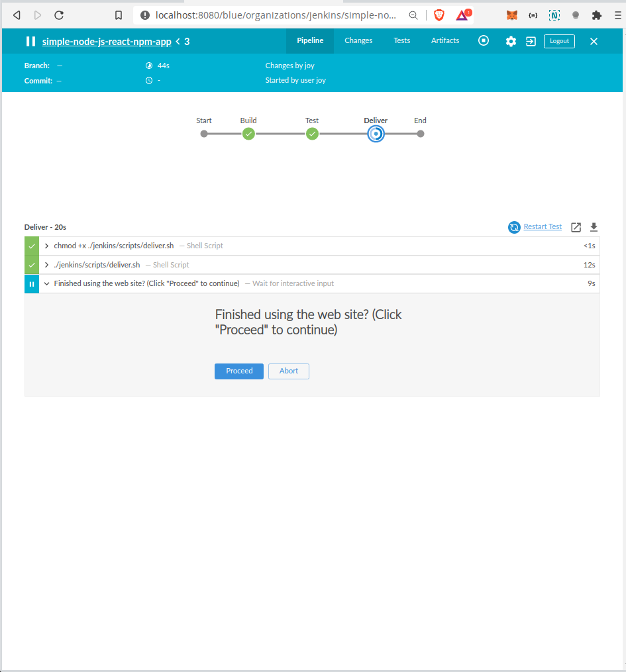Screen dimensions: 626x672
Task: Click the Branch label
Action: tap(37, 66)
